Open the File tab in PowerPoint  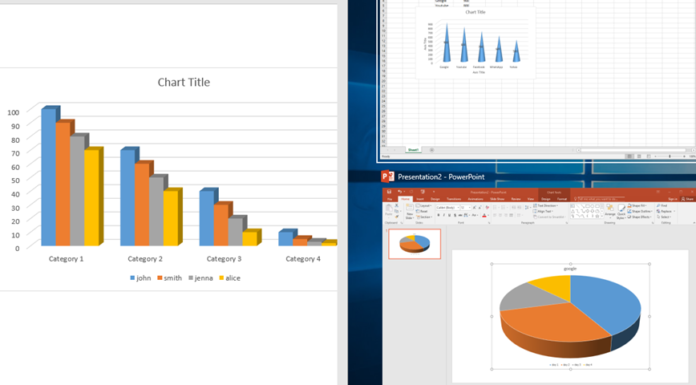coord(390,199)
